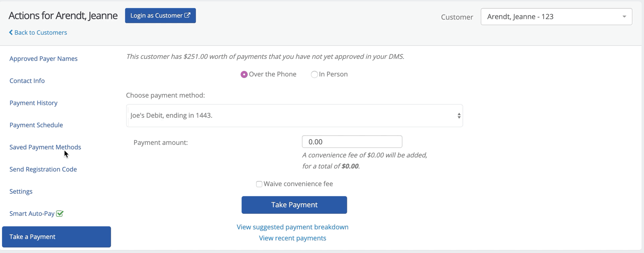The height and width of the screenshot is (253, 644).
Task: Open Contact Info in sidebar
Action: pyautogui.click(x=27, y=81)
